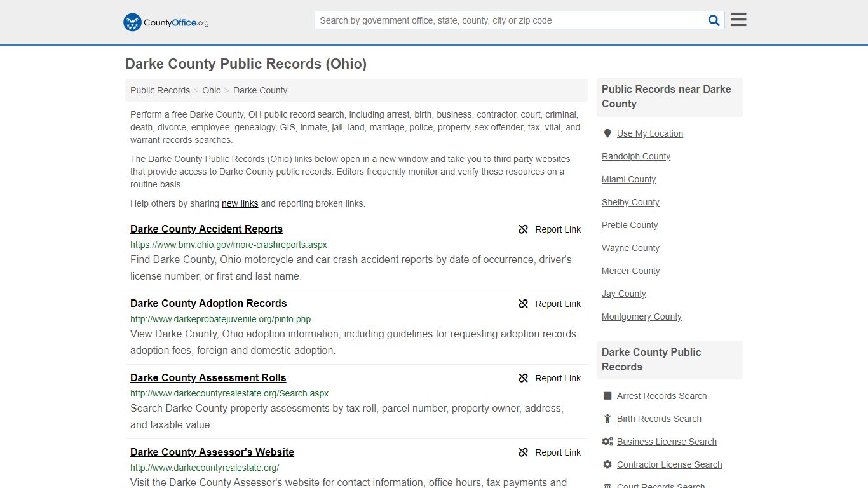The height and width of the screenshot is (488, 868).
Task: Open bmv.ohio.gov crashreports URL
Action: tap(229, 245)
